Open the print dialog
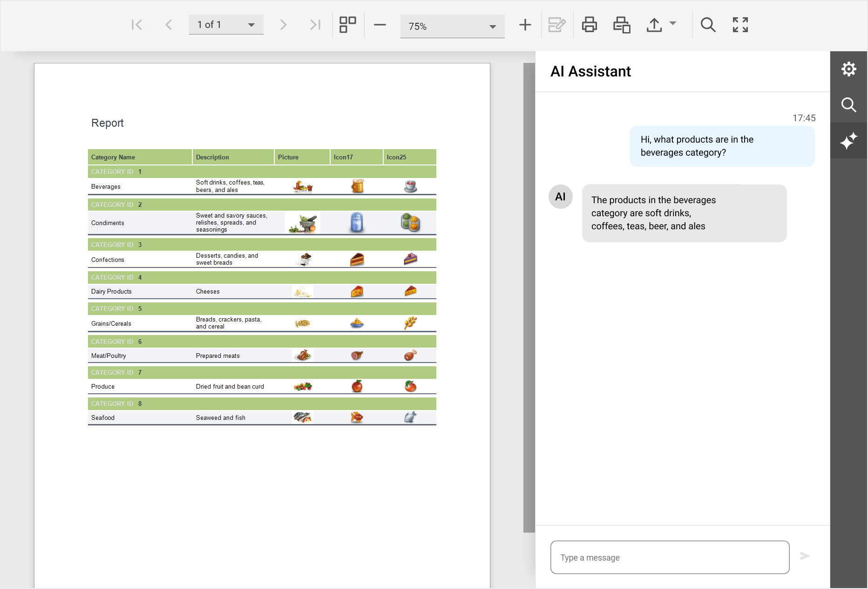 pos(589,25)
